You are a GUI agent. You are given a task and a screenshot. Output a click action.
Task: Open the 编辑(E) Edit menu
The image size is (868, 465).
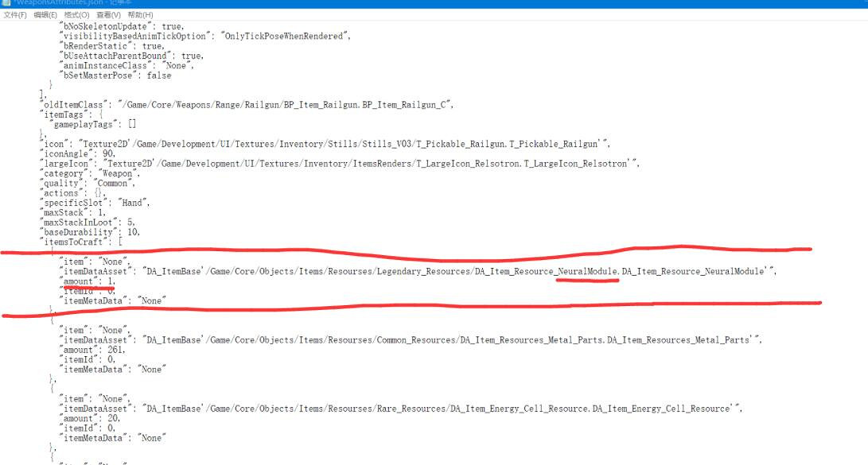tap(45, 15)
